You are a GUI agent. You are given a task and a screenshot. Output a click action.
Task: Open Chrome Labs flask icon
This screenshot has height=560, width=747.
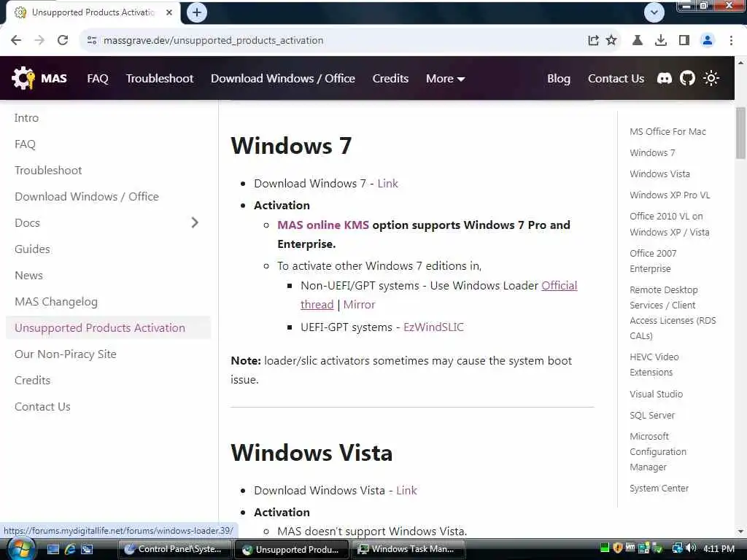(x=637, y=41)
